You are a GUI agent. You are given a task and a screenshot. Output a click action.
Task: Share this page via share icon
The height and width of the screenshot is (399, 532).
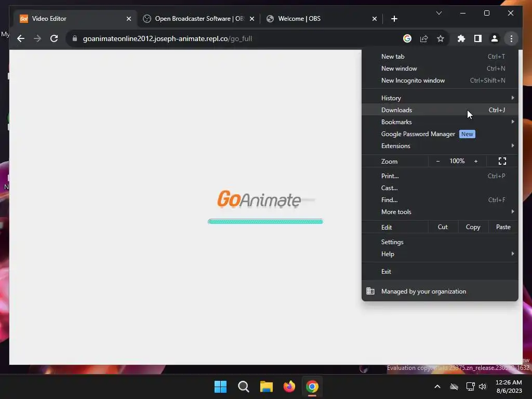coord(424,38)
